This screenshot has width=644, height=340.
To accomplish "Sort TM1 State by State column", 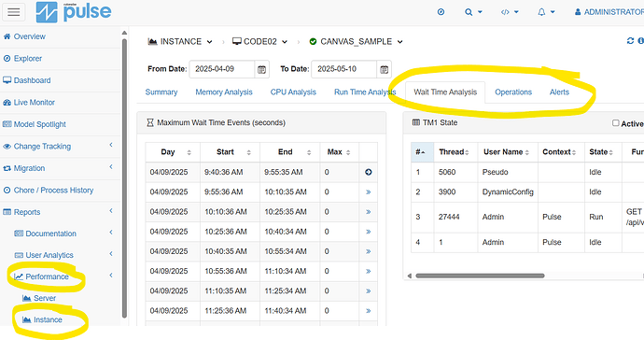I will coord(603,152).
